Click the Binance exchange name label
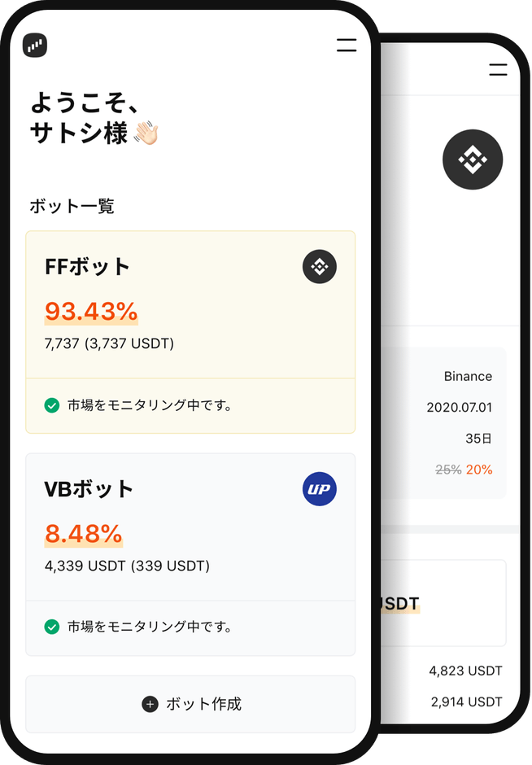Image resolution: width=532 pixels, height=765 pixels. point(468,376)
